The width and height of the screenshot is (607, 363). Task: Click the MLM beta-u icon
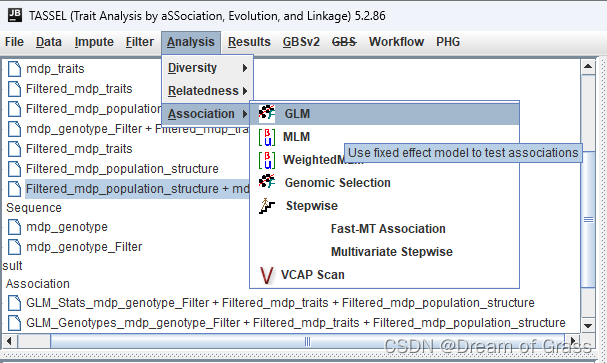267,137
